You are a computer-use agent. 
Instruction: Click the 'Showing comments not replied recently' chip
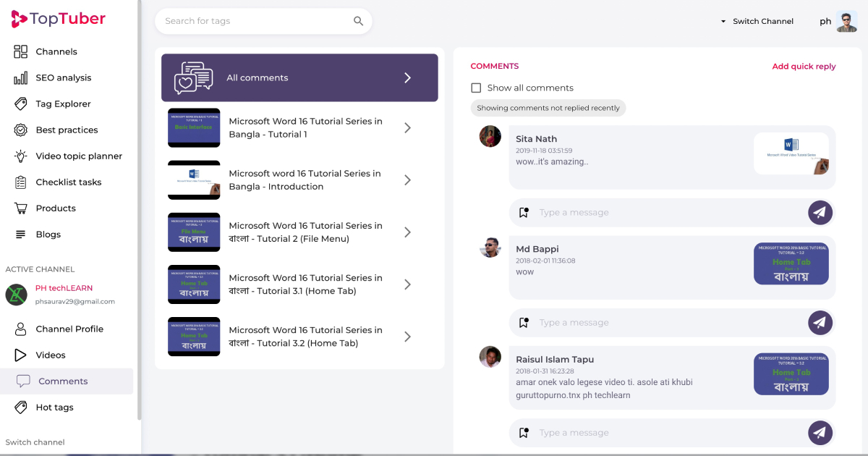tap(548, 108)
